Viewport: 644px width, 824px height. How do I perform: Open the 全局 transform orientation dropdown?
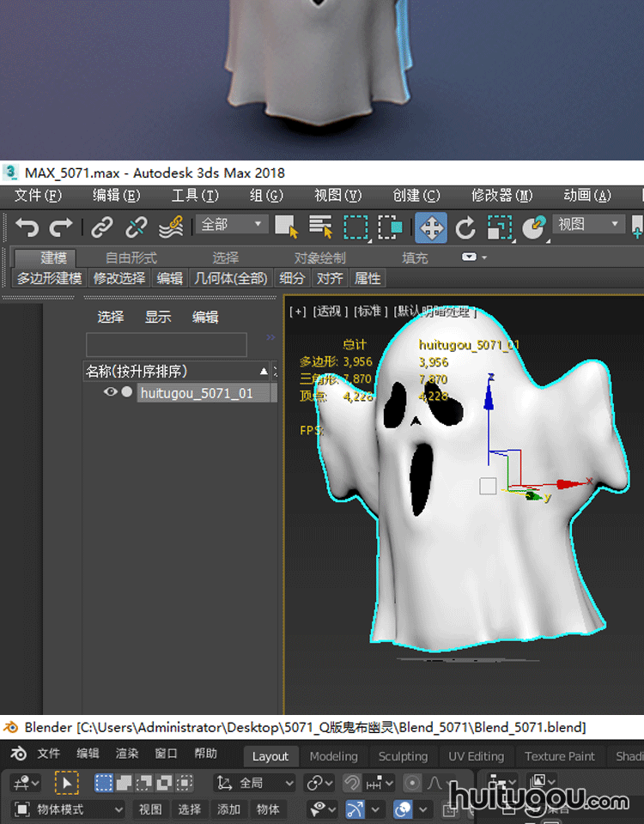(254, 783)
